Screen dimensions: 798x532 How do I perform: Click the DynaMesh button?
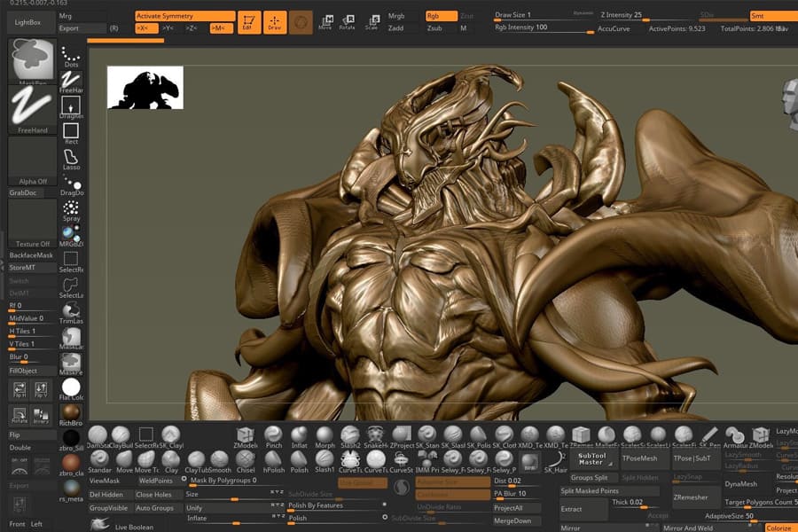740,483
